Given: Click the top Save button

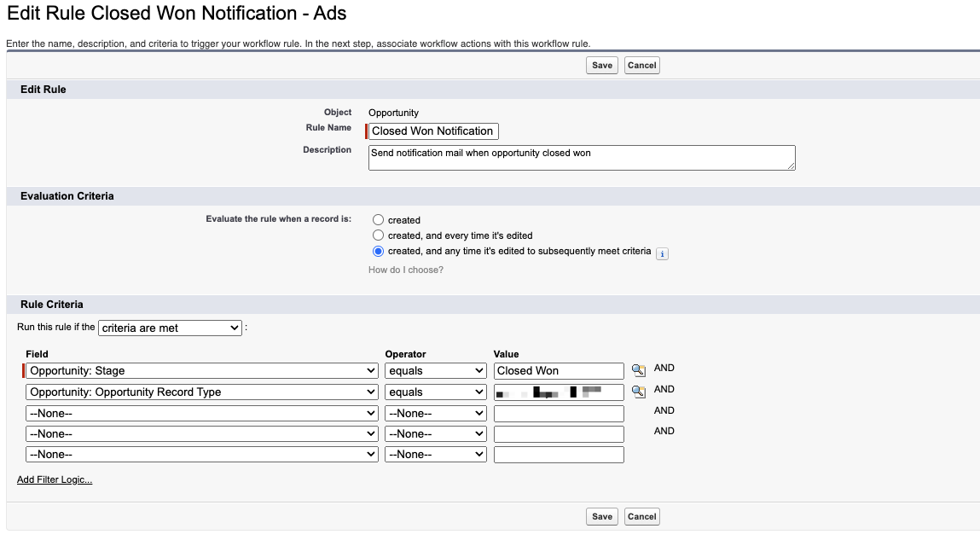Looking at the screenshot, I should pyautogui.click(x=602, y=66).
